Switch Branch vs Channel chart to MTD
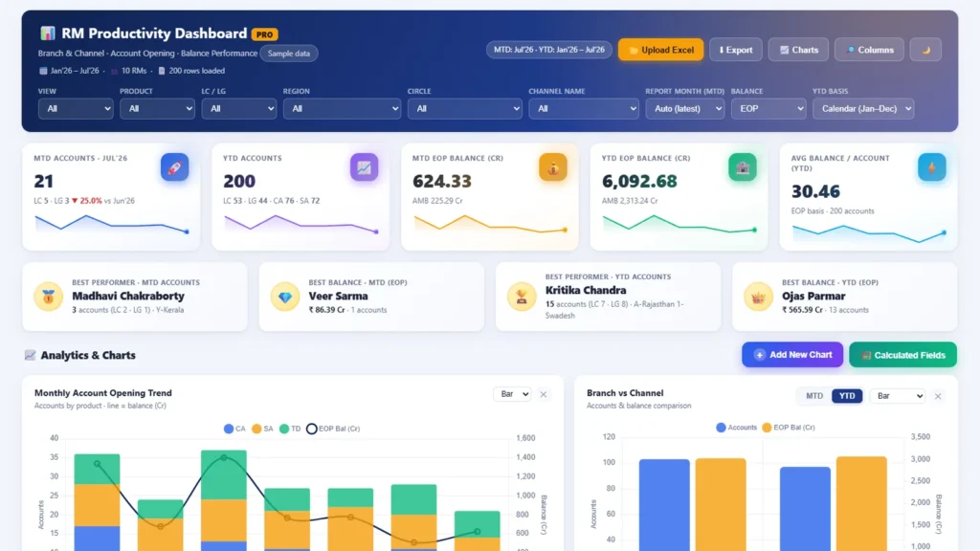This screenshot has height=551, width=980. point(814,396)
